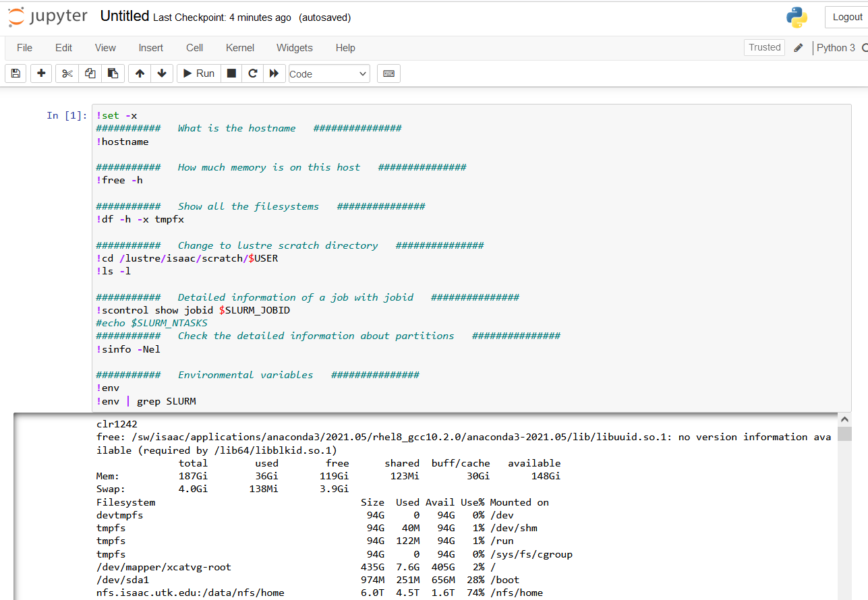Cut the selected cell with scissors icon
Viewport: 868px width, 600px height.
click(65, 73)
